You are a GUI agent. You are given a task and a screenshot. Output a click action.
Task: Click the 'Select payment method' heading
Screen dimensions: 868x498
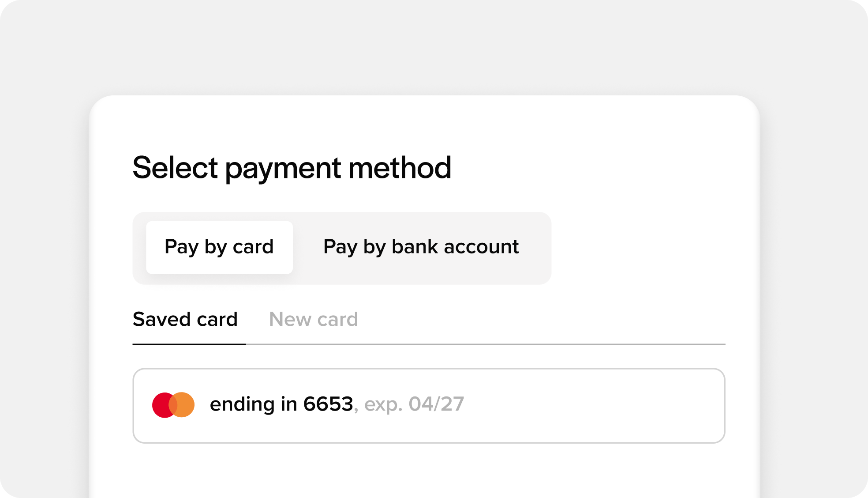292,168
